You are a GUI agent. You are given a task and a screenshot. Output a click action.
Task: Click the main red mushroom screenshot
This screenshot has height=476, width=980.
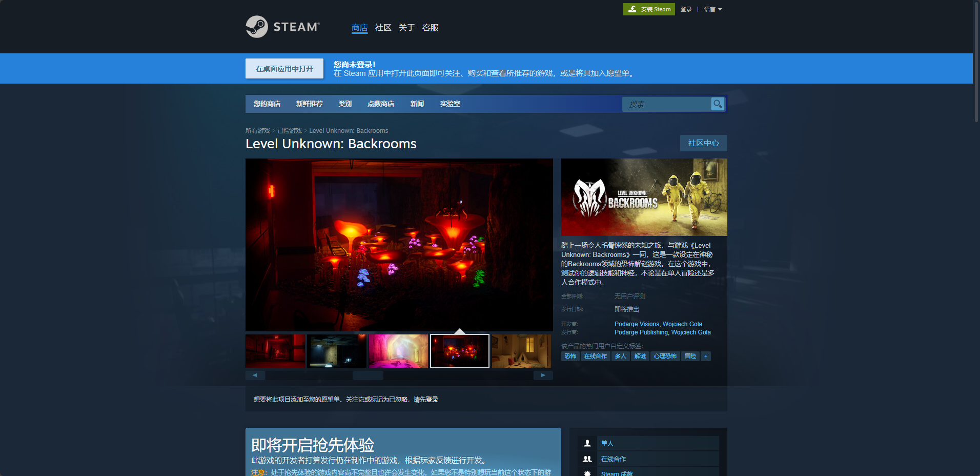399,245
